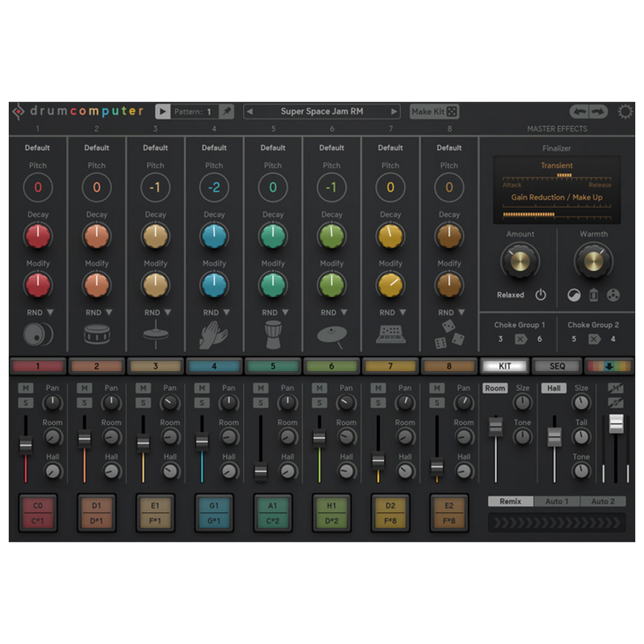Mute channel 8 with its M button

(x=437, y=388)
